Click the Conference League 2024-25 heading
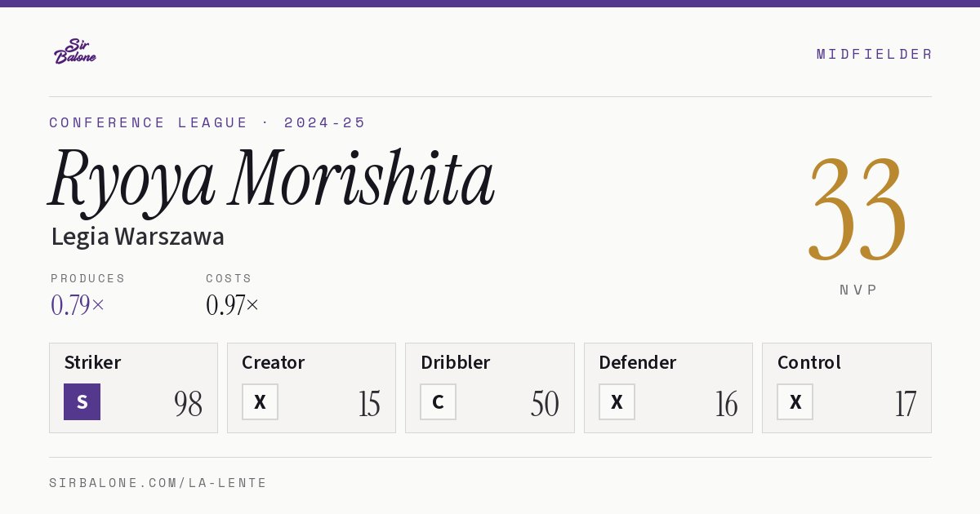The width and height of the screenshot is (980, 514). (x=207, y=122)
